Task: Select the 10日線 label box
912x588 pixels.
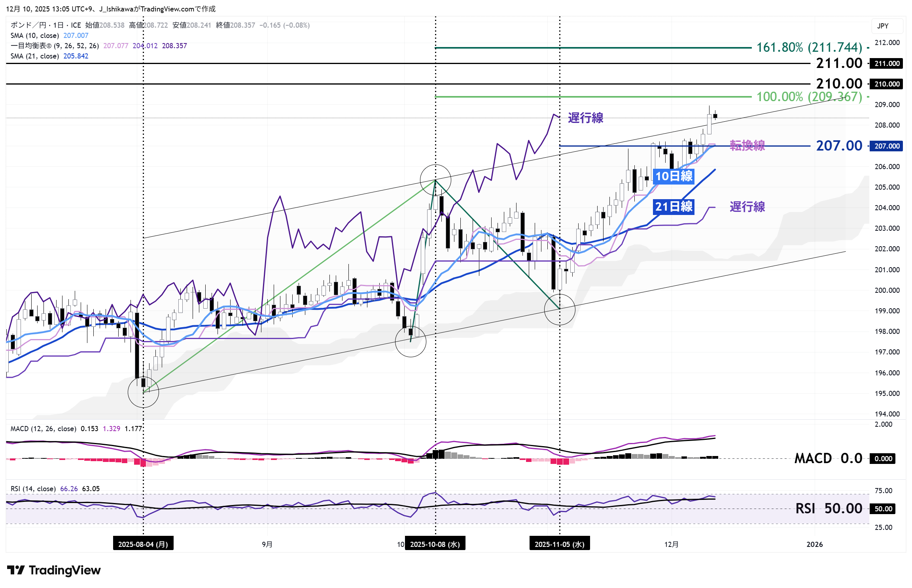Action: [674, 176]
